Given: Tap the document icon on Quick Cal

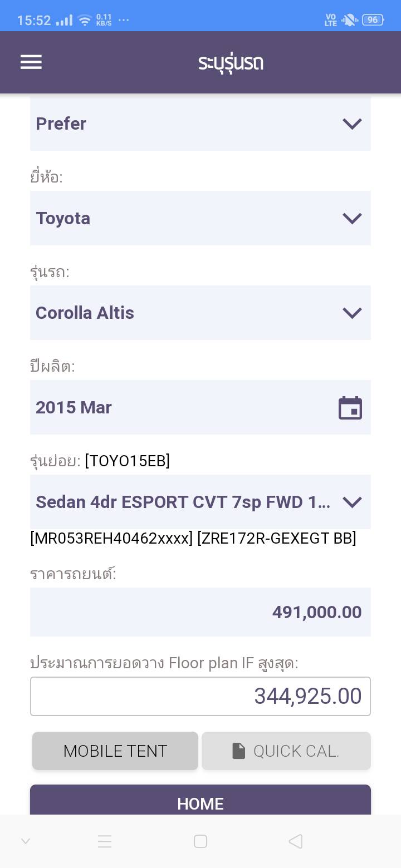Looking at the screenshot, I should pyautogui.click(x=238, y=751).
